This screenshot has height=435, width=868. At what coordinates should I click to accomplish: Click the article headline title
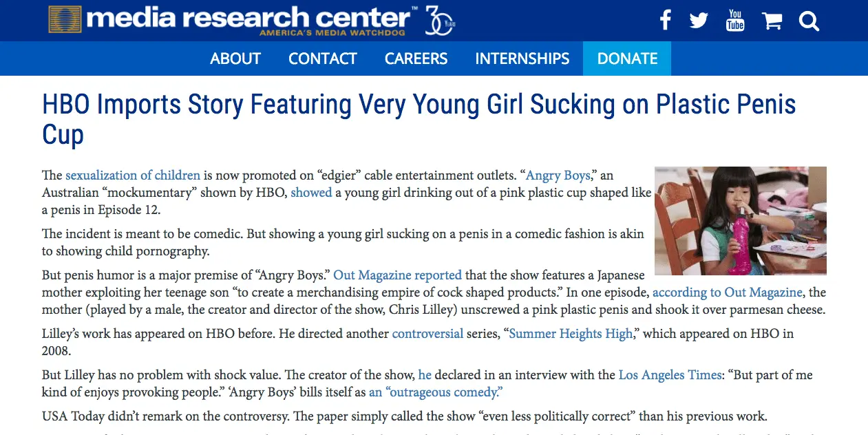click(419, 118)
